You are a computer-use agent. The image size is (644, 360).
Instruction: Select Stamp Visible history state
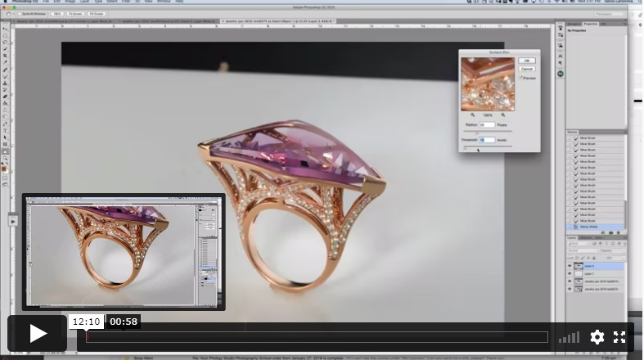point(596,227)
